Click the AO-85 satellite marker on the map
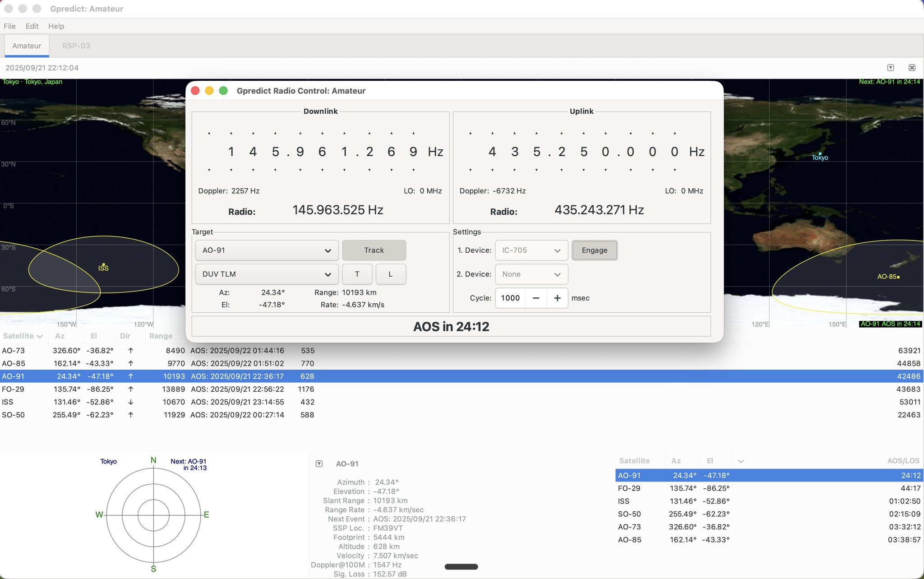 coord(898,277)
